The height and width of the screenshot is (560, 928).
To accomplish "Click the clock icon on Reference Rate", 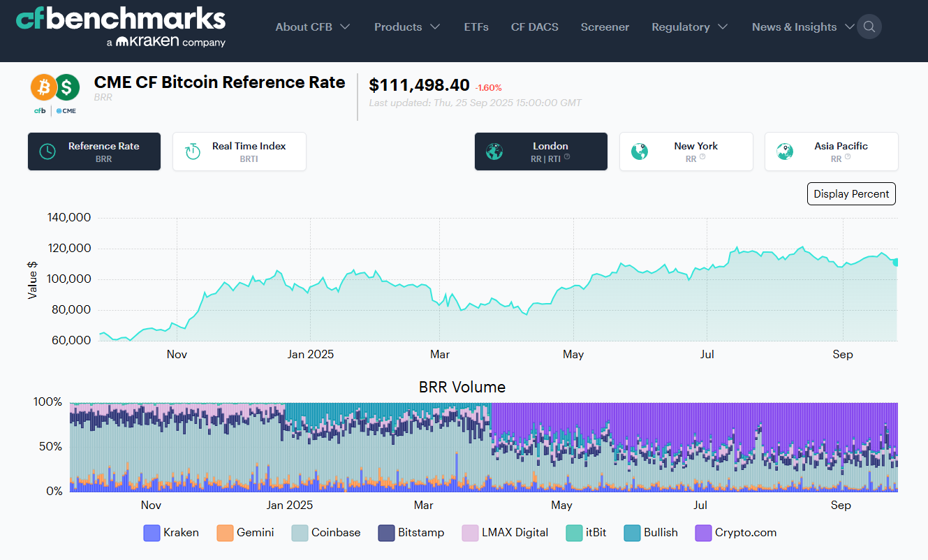I will (x=47, y=152).
